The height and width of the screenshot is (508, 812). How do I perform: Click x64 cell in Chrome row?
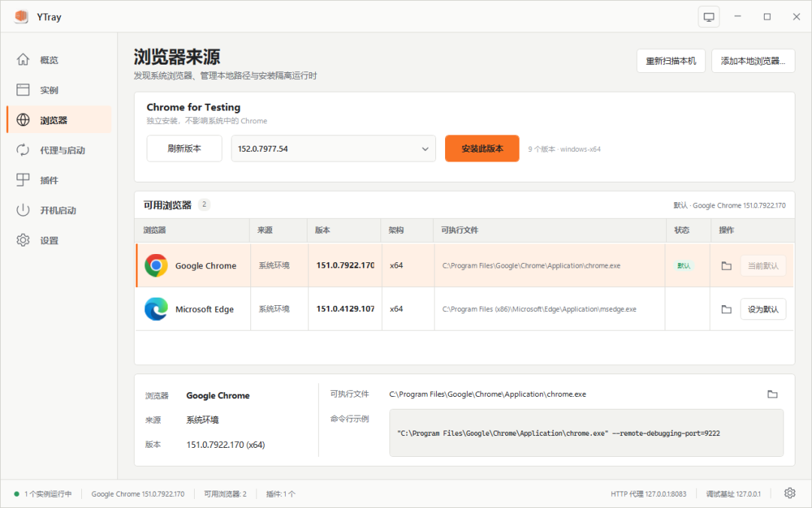(396, 265)
